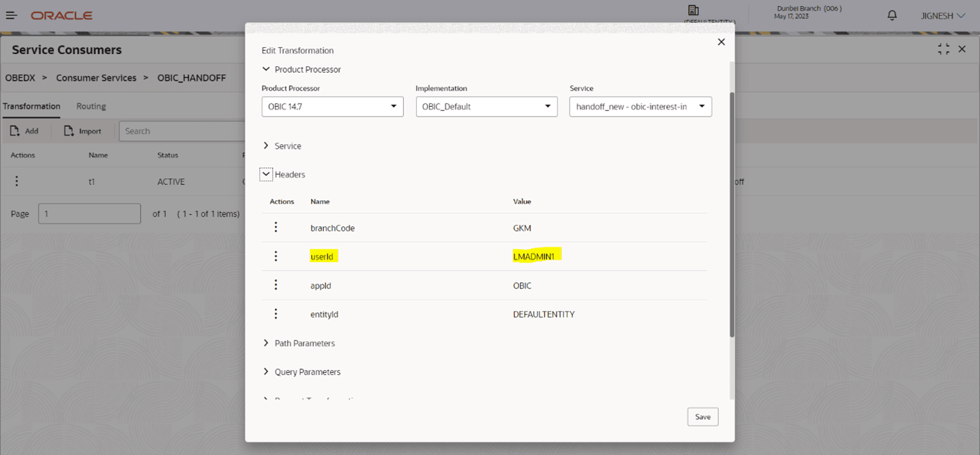Screen dimensions: 980x455
Task: Switch to the Routing tab
Action: 91,106
